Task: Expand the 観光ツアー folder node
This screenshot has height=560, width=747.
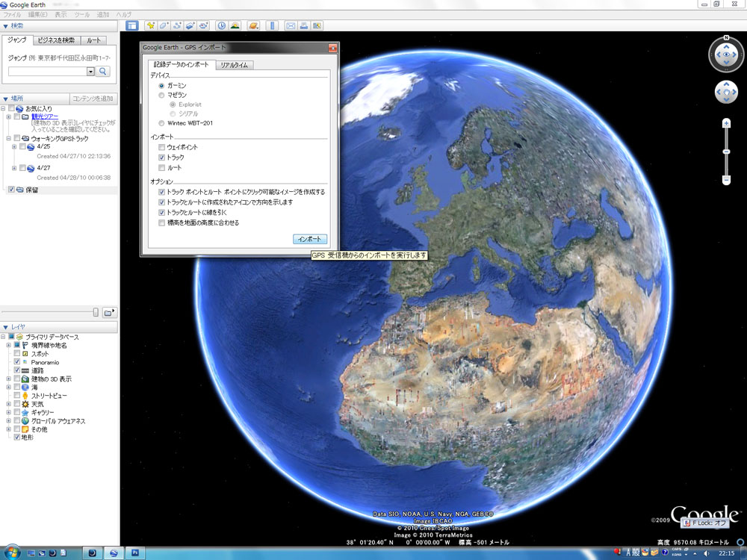Action: point(8,116)
